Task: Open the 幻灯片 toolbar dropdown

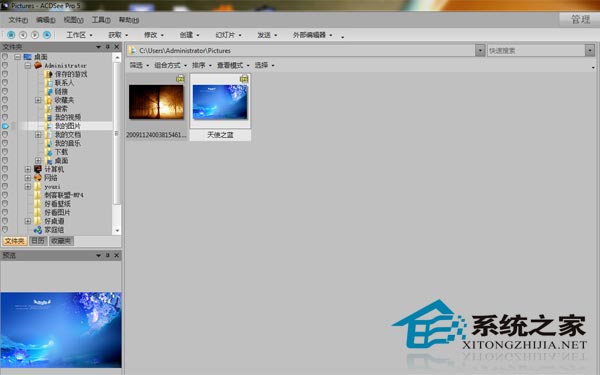Action: (228, 35)
